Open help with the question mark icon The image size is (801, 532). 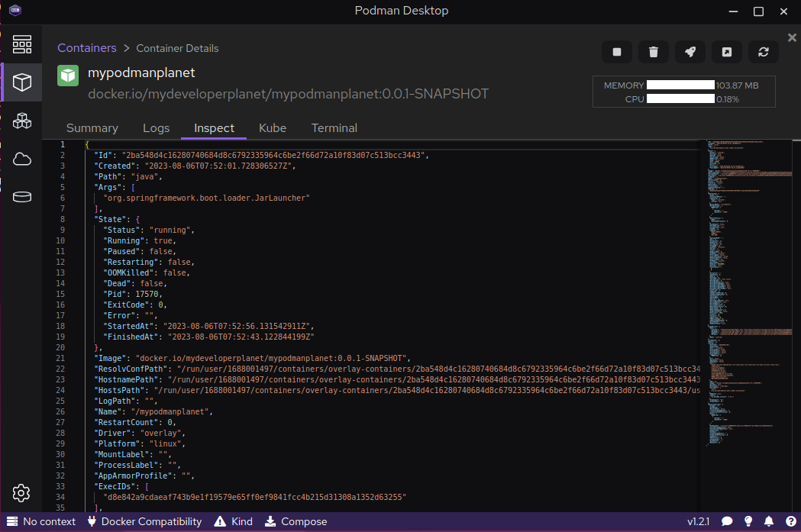[791, 521]
